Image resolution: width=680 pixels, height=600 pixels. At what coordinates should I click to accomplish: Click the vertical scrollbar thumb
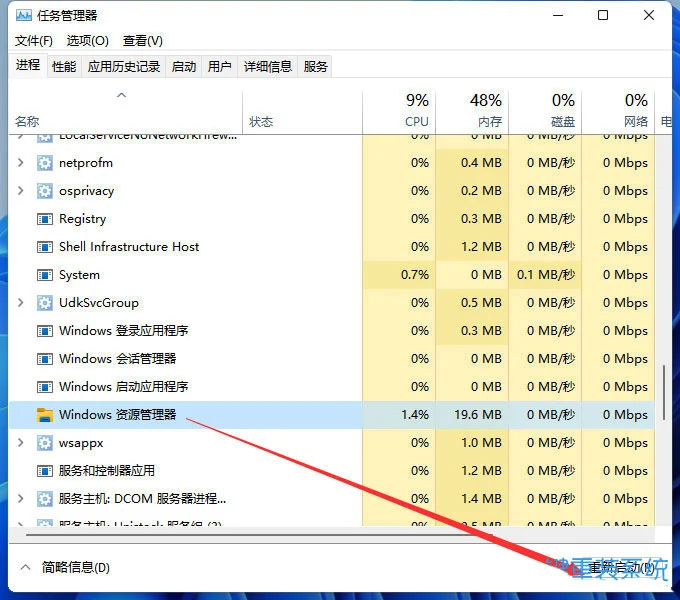664,392
